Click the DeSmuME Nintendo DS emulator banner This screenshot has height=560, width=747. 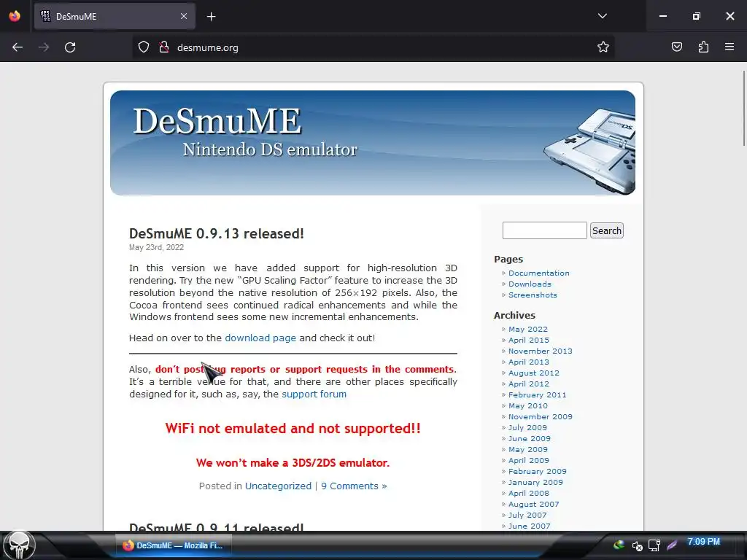coord(373,143)
